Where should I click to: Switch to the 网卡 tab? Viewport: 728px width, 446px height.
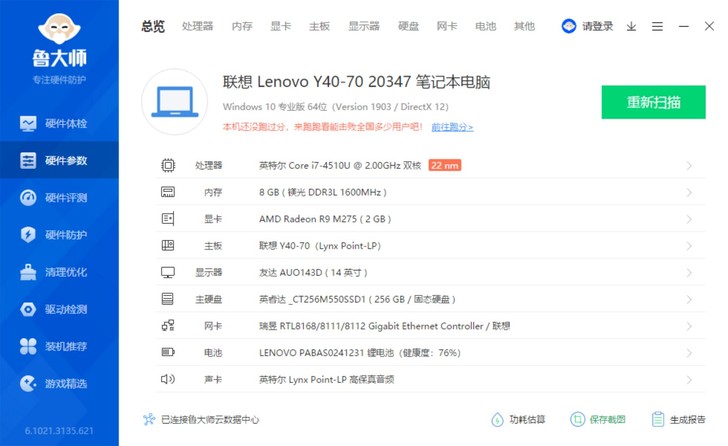click(x=447, y=26)
